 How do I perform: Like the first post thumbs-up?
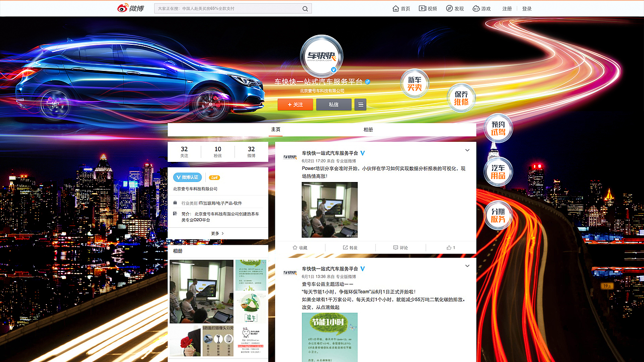click(451, 247)
